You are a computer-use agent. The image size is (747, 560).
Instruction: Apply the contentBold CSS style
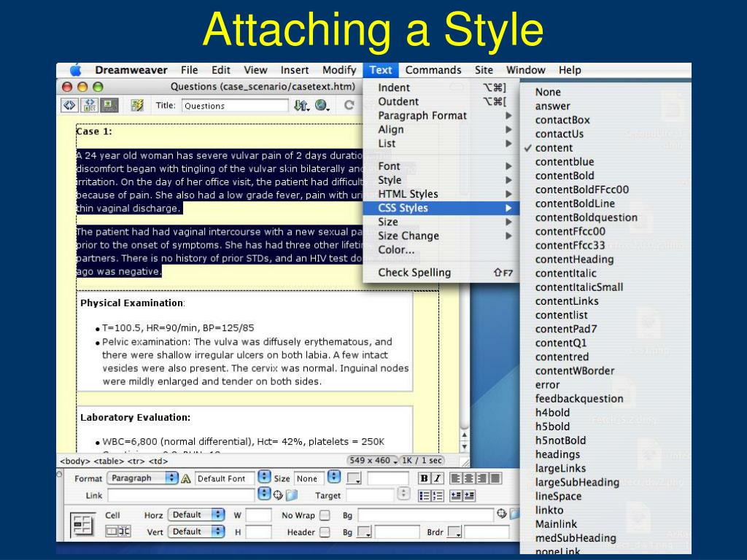coord(606,176)
